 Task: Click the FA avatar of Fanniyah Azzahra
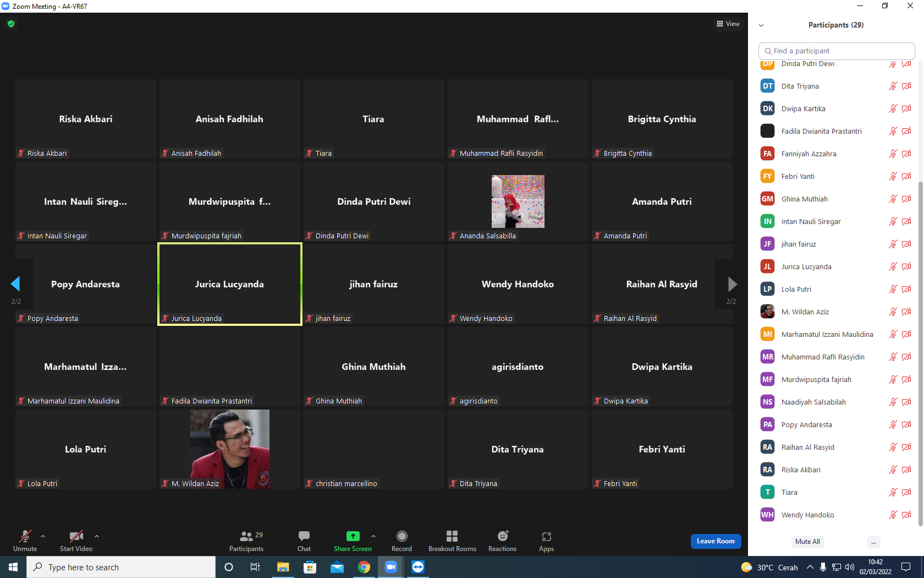(767, 154)
